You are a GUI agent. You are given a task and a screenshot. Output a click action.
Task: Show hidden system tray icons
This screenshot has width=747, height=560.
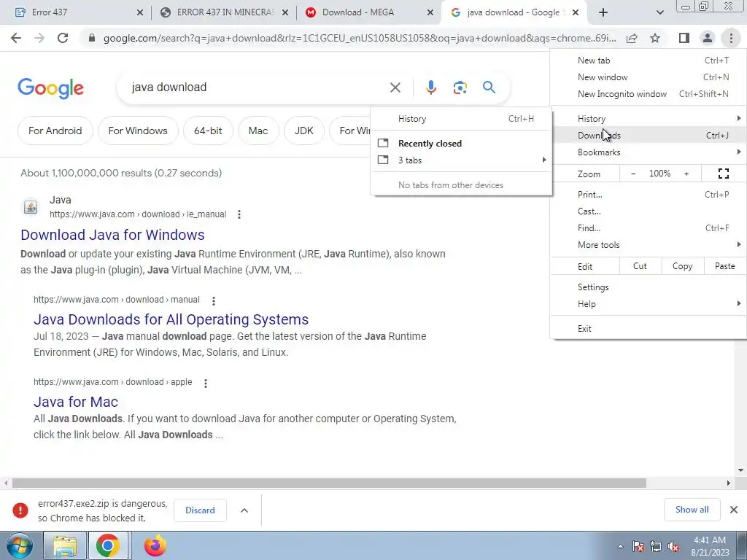[620, 546]
